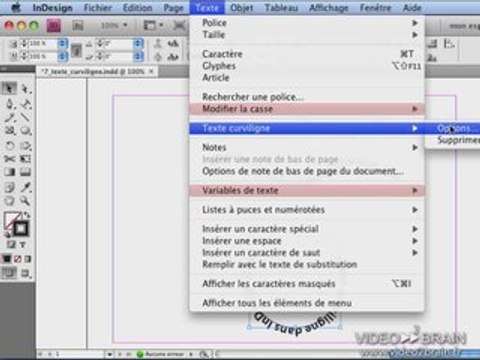This screenshot has width=480, height=360.
Task: Select the Ellipse shape tool
Action: point(25,131)
